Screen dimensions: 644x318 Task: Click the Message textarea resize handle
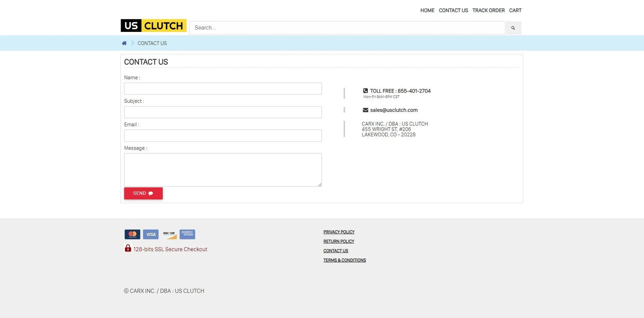320,184
